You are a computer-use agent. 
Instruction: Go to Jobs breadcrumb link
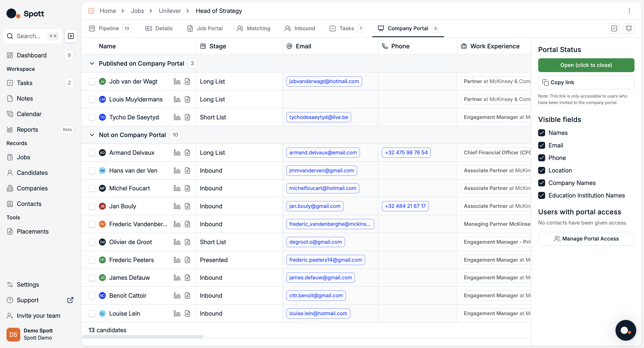(137, 11)
